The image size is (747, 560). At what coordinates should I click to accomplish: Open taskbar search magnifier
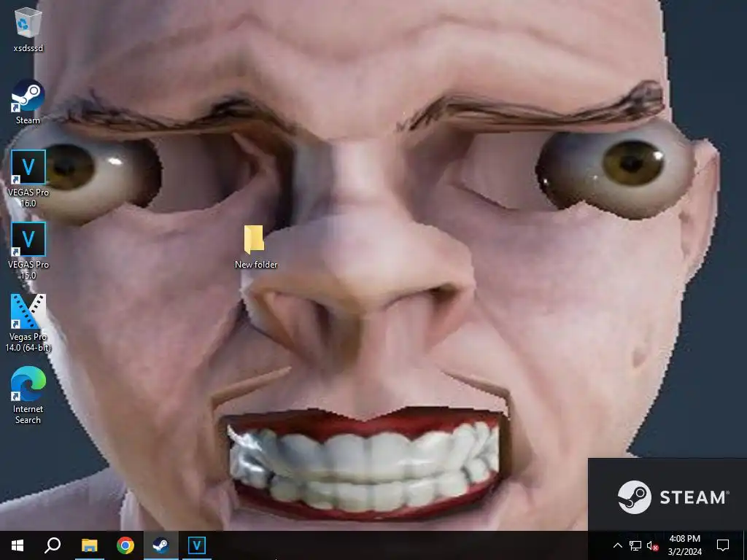point(53,545)
